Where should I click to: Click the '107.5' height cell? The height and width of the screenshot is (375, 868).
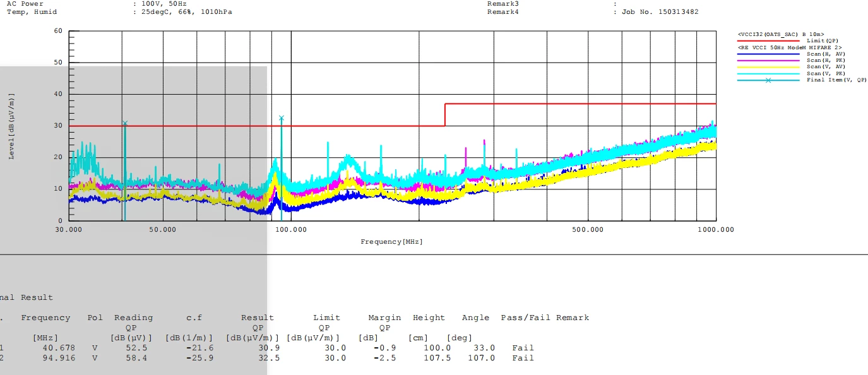[x=438, y=358]
